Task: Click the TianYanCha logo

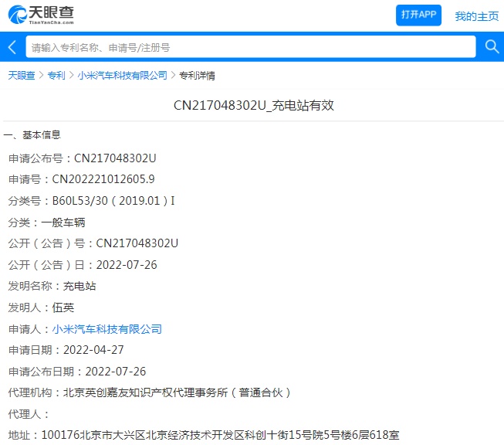Action: pos(41,15)
